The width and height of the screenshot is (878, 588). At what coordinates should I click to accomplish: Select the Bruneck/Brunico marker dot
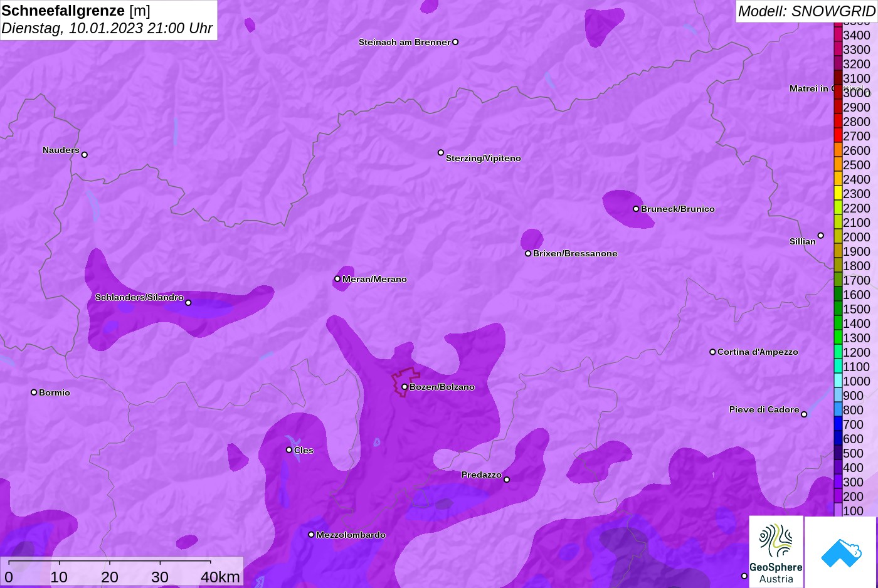point(636,209)
